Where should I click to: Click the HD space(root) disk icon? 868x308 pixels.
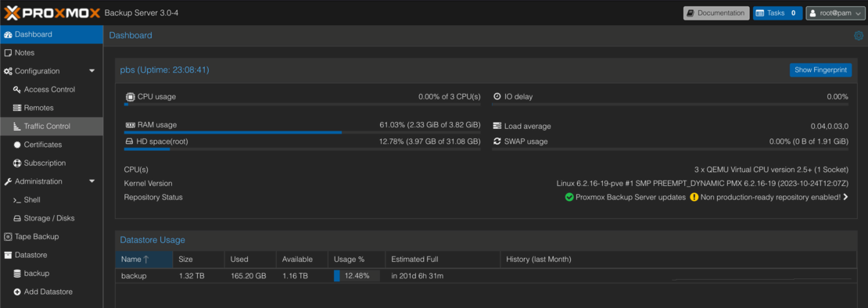pyautogui.click(x=130, y=141)
